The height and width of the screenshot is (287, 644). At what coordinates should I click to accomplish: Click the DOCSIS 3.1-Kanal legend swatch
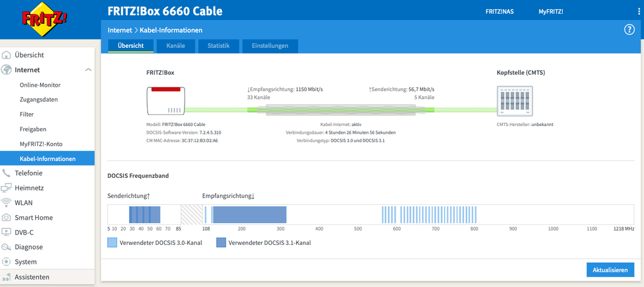click(221, 242)
